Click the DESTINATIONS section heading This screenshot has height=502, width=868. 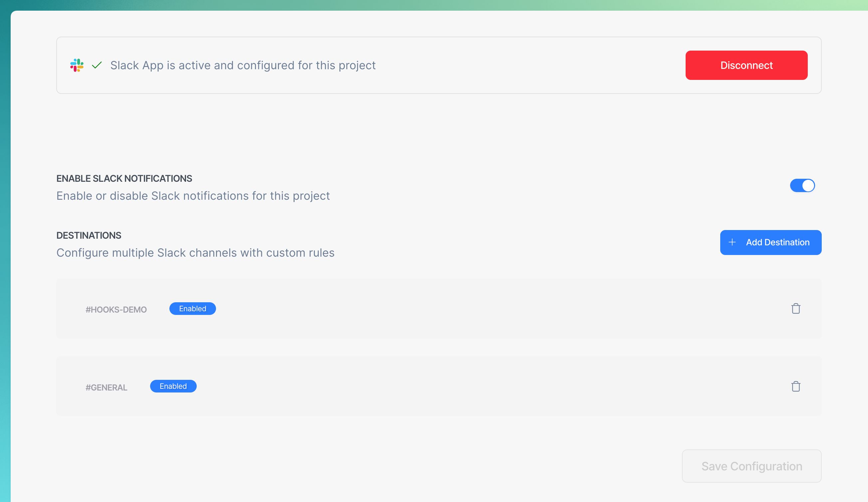pyautogui.click(x=89, y=235)
